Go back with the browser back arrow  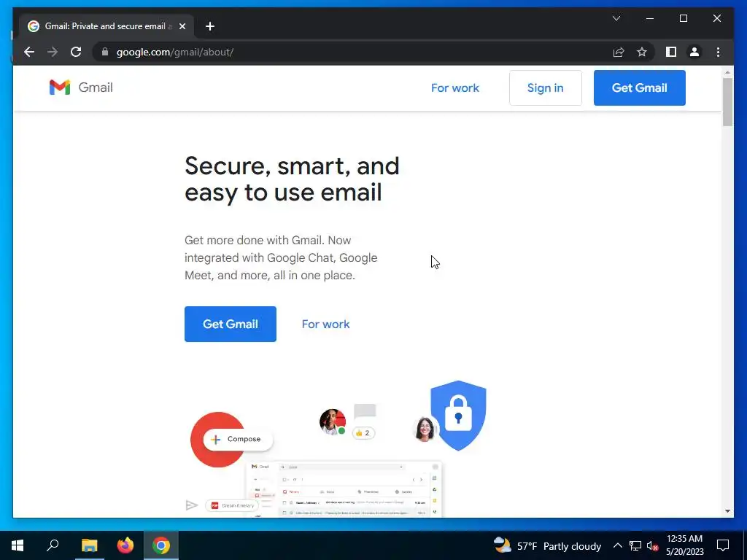pyautogui.click(x=29, y=52)
